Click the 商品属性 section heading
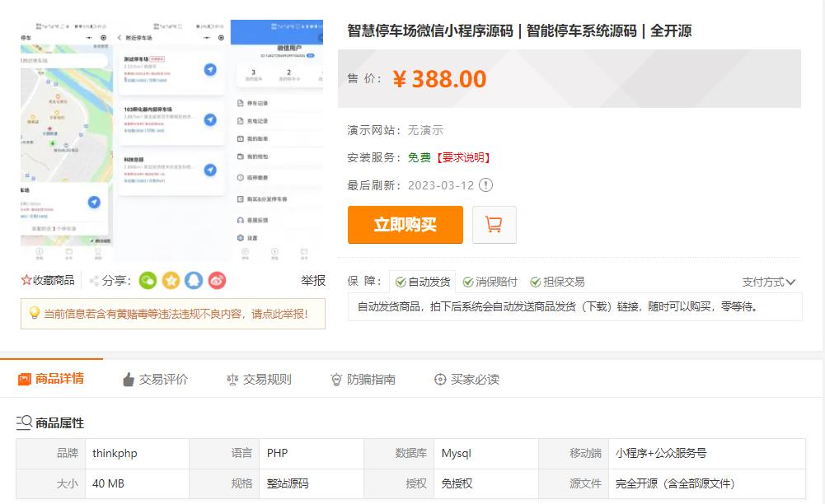The width and height of the screenshot is (825, 504). [x=59, y=423]
